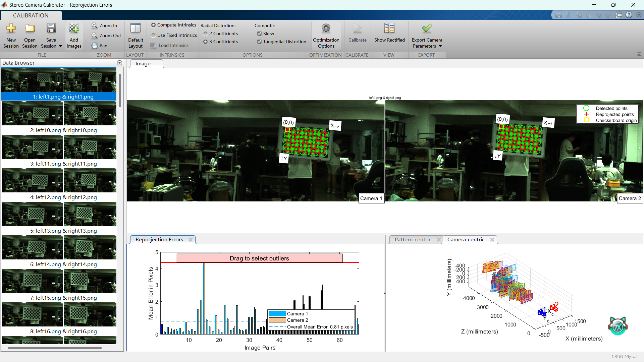Select 2 Coefficients radial distortion
The height and width of the screenshot is (362, 644).
point(206,34)
